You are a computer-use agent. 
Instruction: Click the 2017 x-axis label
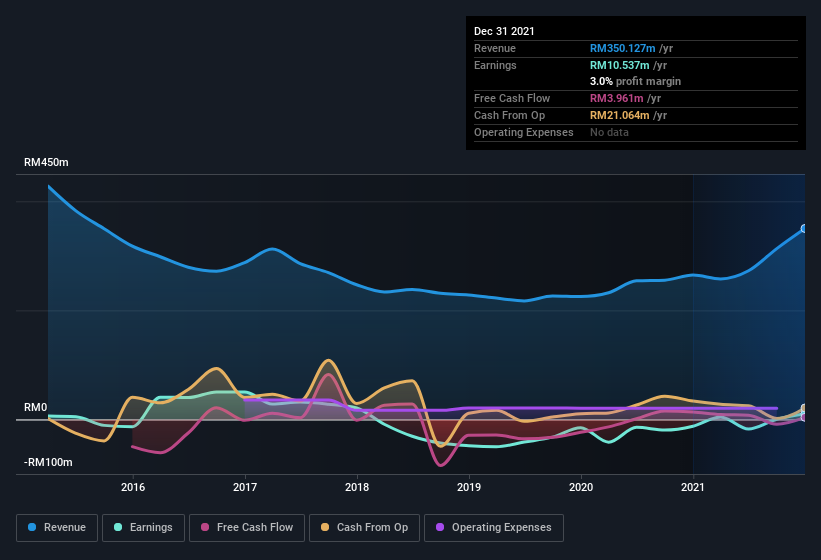tap(245, 487)
